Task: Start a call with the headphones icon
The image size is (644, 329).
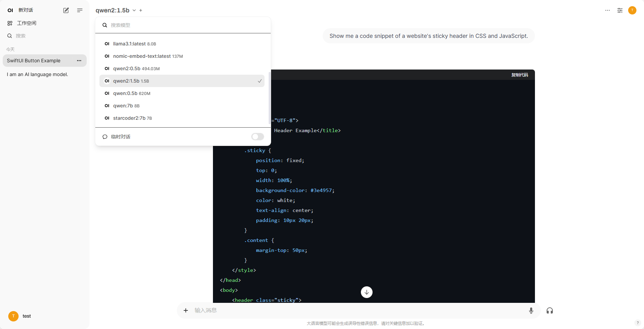Action: coord(550,310)
